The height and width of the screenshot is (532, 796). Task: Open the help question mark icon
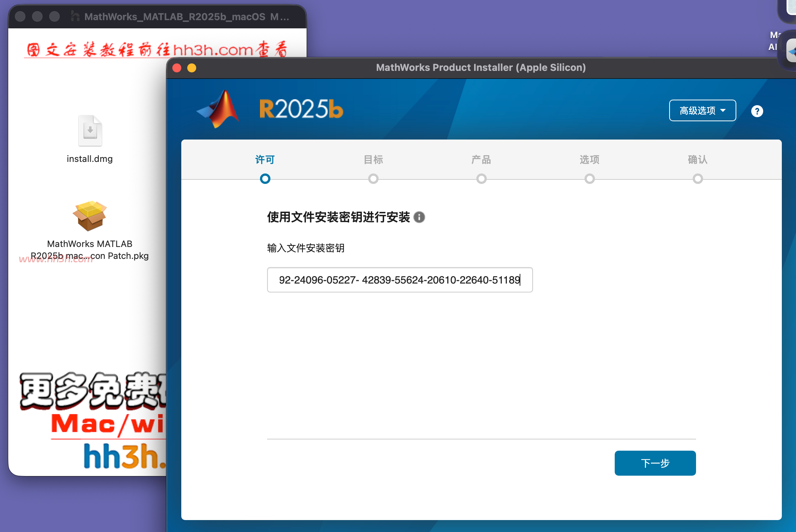[x=757, y=111]
